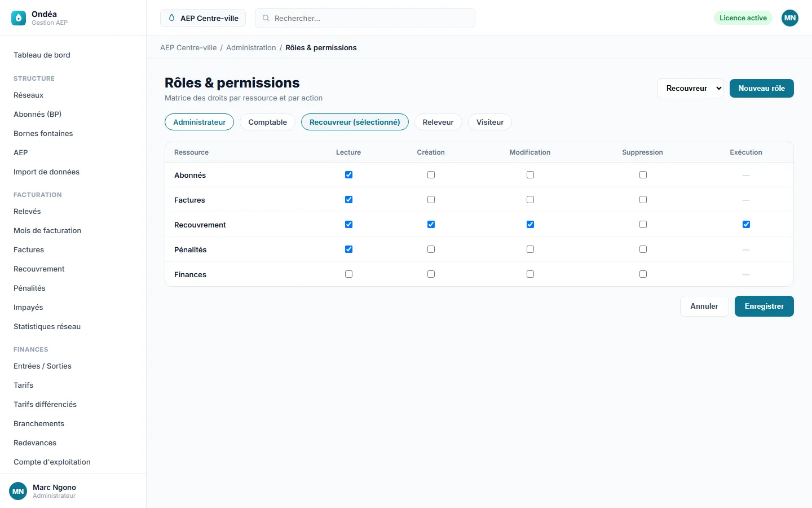This screenshot has height=508, width=812.
Task: Open Recouvrement in the sidebar
Action: coord(73,269)
